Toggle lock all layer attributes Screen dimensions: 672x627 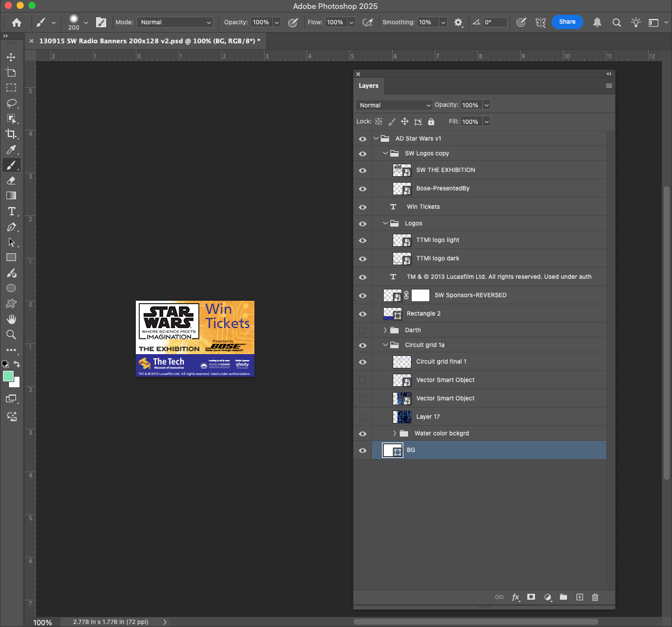pos(431,122)
